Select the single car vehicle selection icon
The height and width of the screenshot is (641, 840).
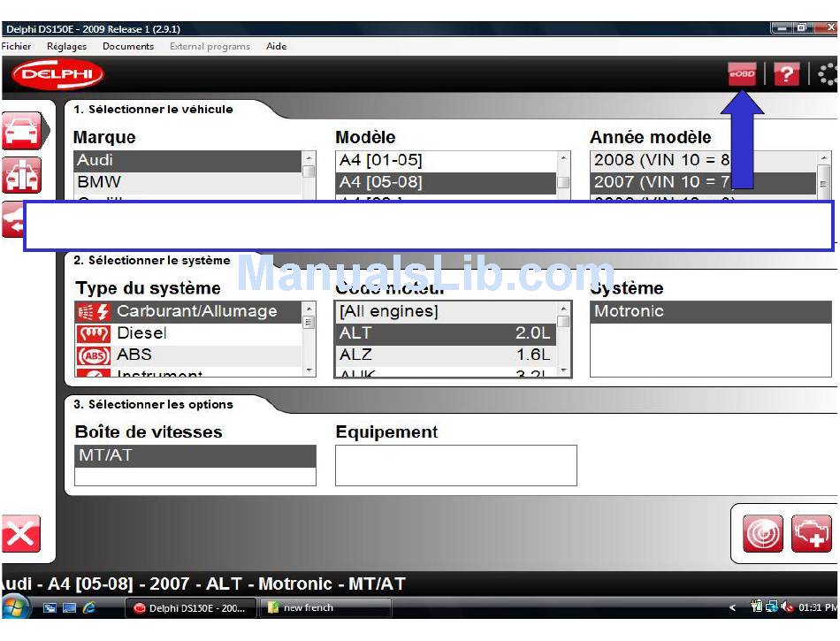tap(22, 130)
